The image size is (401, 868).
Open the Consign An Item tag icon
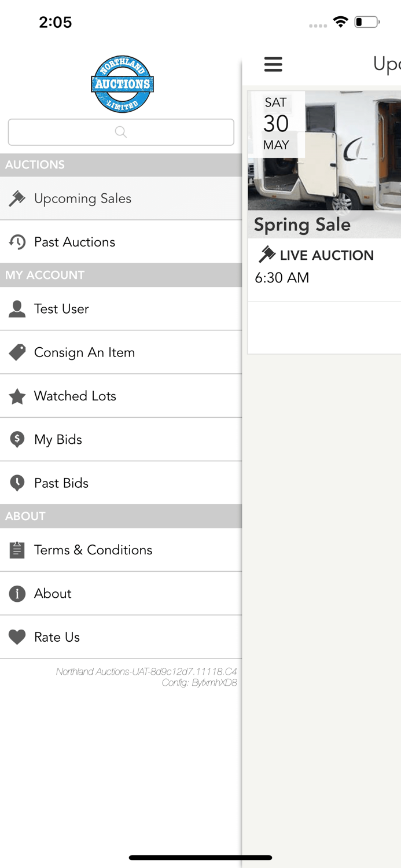[x=17, y=352]
